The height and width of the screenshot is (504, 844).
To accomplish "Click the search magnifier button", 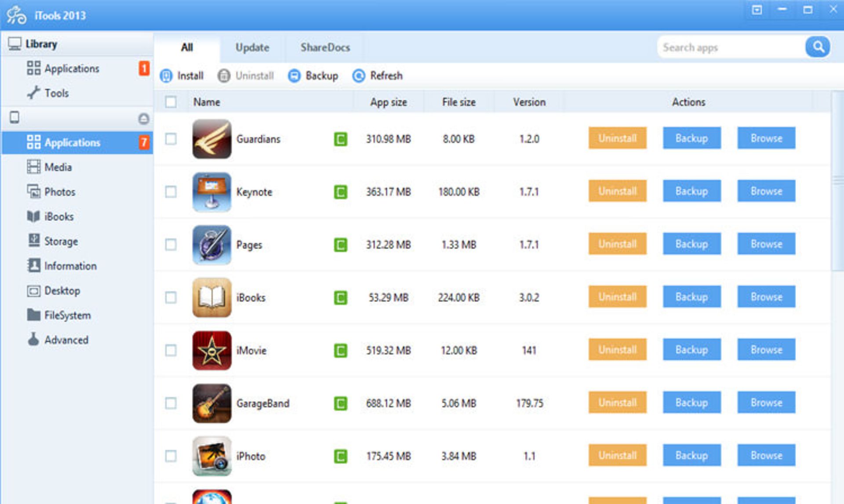I will (x=818, y=47).
